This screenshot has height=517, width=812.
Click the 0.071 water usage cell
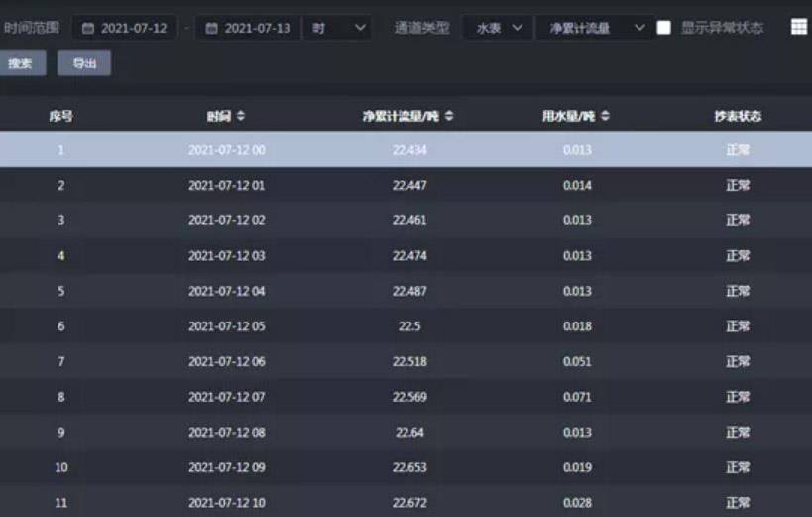tap(577, 397)
